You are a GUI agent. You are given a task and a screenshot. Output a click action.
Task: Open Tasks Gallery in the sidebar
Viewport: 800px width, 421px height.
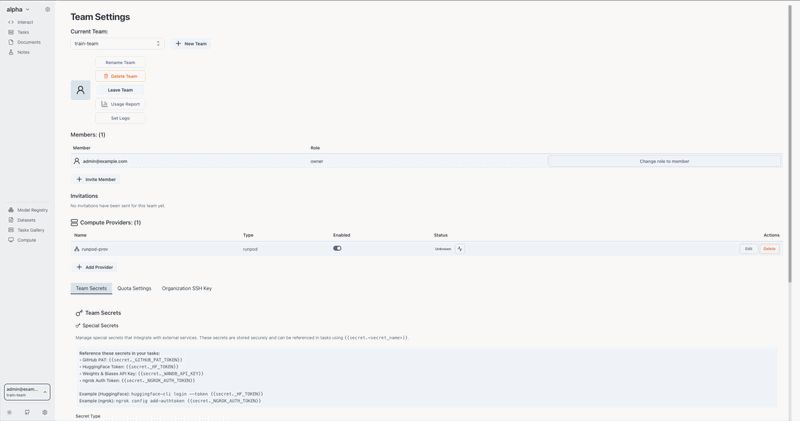click(x=30, y=230)
